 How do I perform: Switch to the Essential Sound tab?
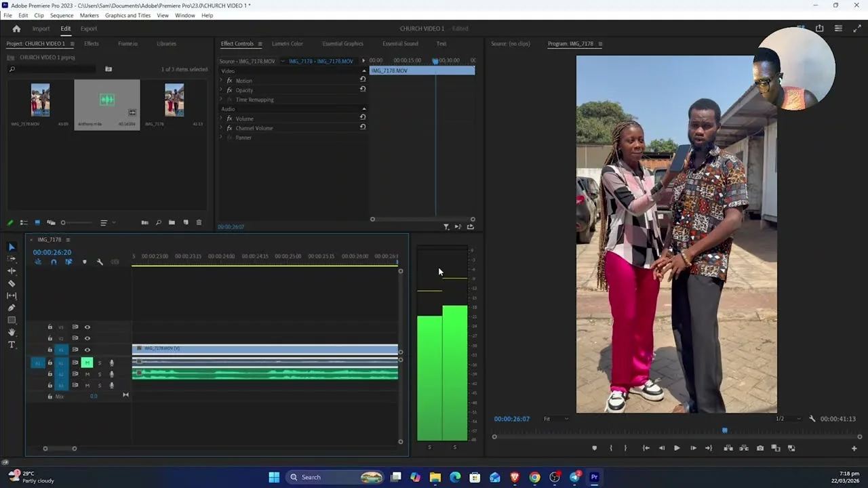point(400,43)
